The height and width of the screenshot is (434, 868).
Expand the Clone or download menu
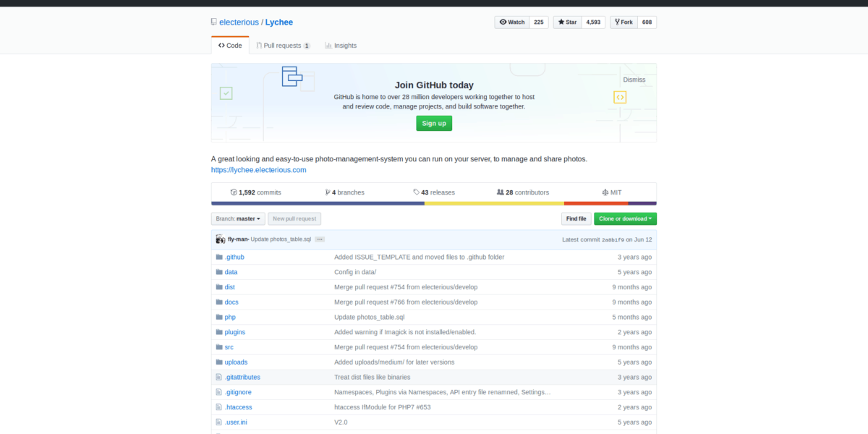(x=625, y=218)
